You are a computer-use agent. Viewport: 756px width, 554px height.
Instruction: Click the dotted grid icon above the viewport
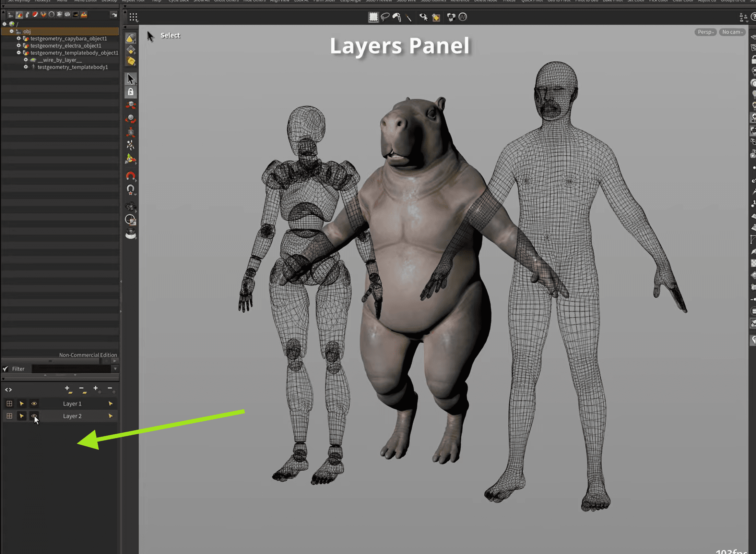point(133,17)
